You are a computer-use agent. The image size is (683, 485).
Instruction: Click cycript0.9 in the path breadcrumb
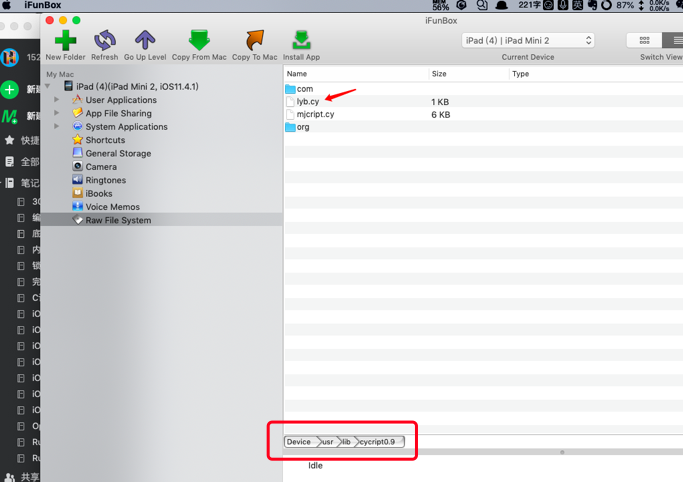click(x=379, y=442)
